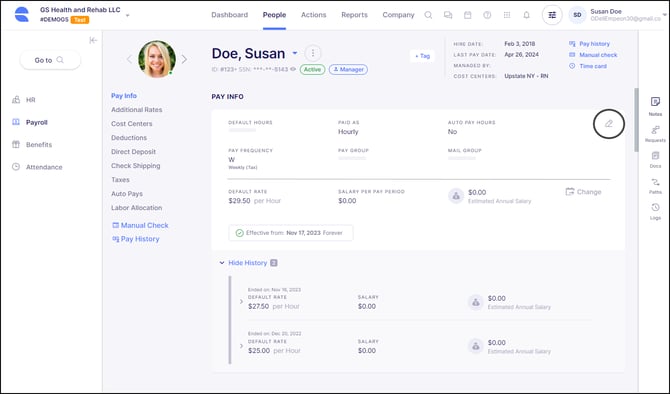Expand the $27.50 per Hour history entry
The width and height of the screenshot is (670, 394).
coord(241,302)
